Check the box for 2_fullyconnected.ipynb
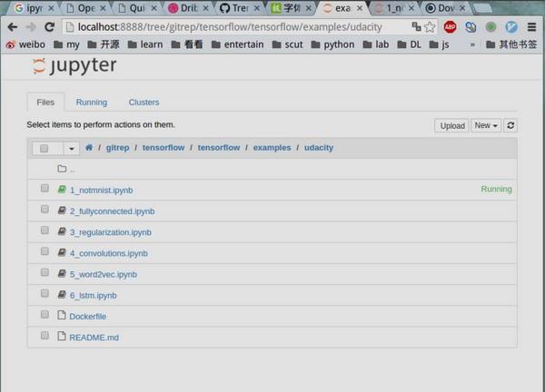Screen dimensions: 545x392 click(45, 209)
